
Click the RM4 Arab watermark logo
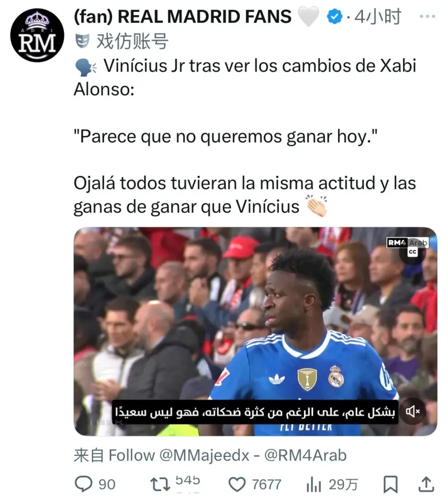[407, 242]
